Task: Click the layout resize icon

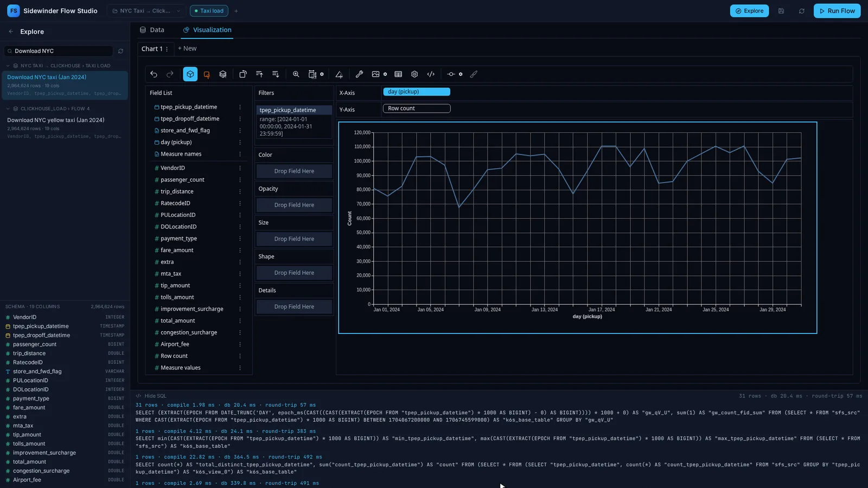Action: (x=312, y=74)
